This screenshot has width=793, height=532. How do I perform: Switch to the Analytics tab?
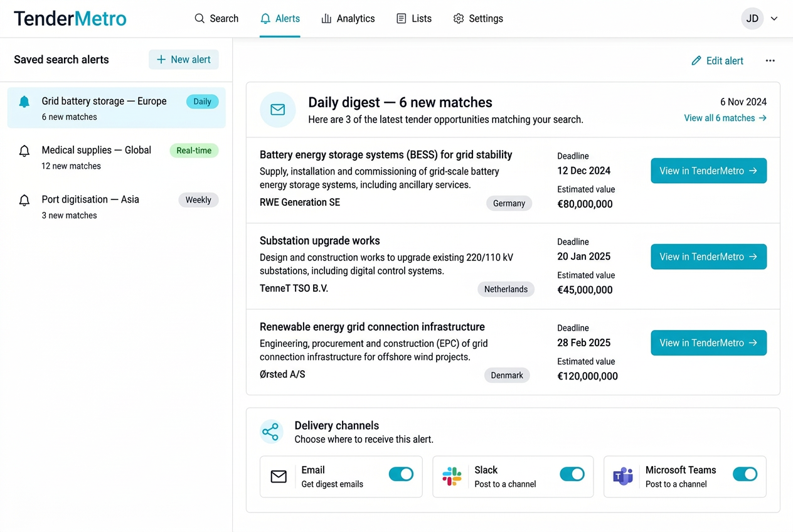[x=348, y=19]
